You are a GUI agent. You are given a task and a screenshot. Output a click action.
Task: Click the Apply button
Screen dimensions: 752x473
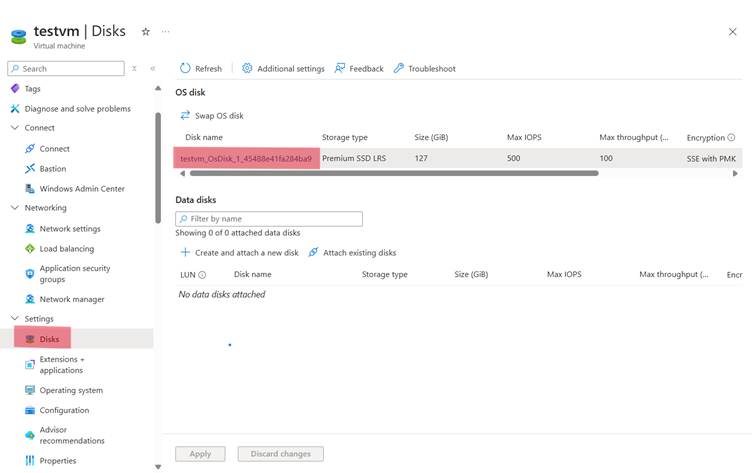(200, 454)
